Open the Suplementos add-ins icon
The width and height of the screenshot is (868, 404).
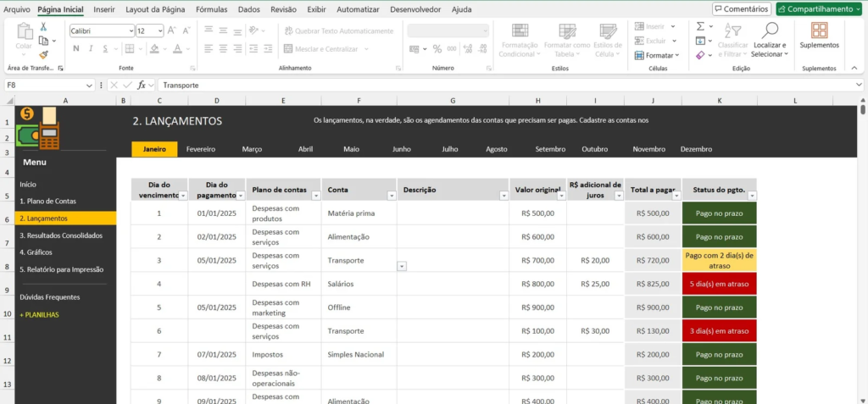[819, 30]
